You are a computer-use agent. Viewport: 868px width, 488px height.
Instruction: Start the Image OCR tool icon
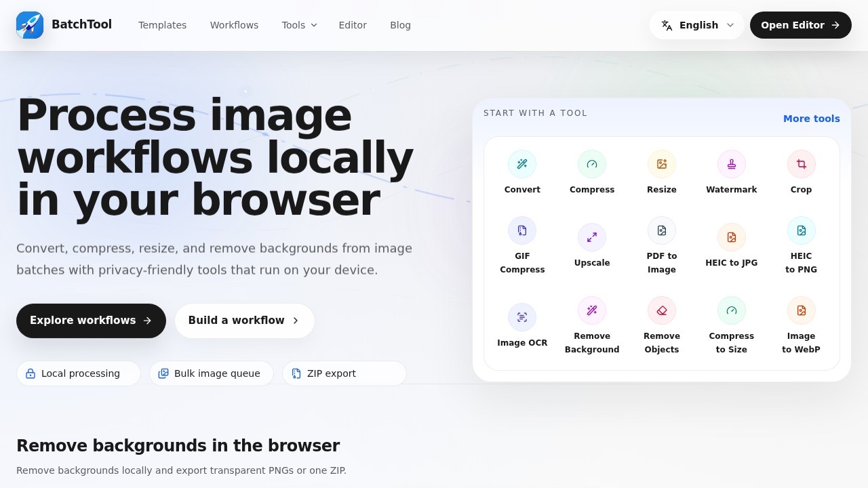click(522, 317)
